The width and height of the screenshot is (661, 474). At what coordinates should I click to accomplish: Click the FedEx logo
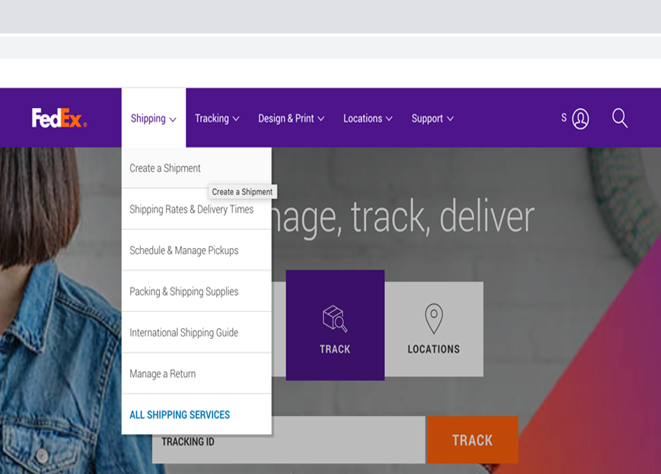pos(59,118)
